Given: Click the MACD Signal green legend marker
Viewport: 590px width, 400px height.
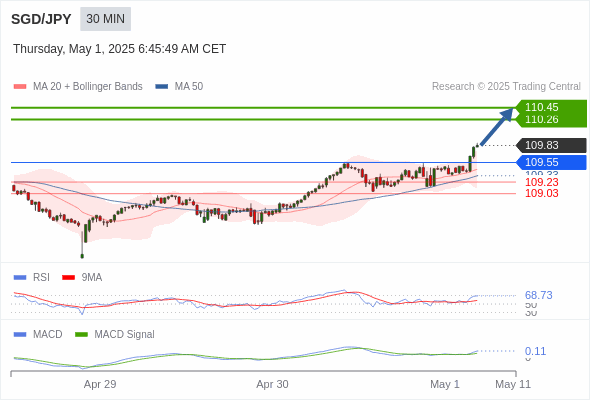Looking at the screenshot, I should click(81, 335).
